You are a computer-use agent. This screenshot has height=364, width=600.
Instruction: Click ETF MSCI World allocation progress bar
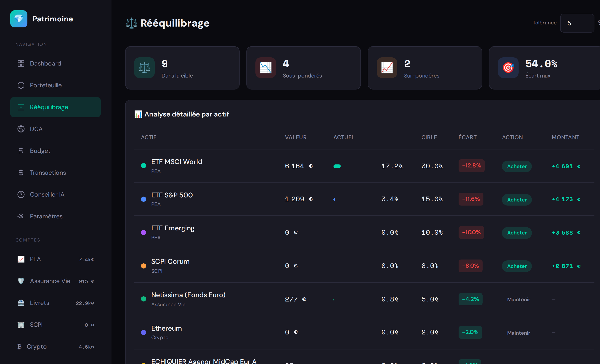click(x=337, y=166)
